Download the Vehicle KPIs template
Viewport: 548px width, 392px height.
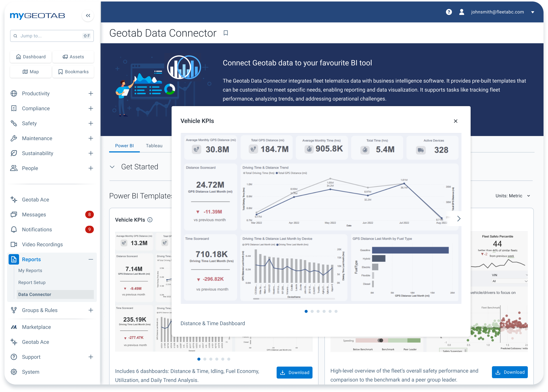click(x=294, y=372)
